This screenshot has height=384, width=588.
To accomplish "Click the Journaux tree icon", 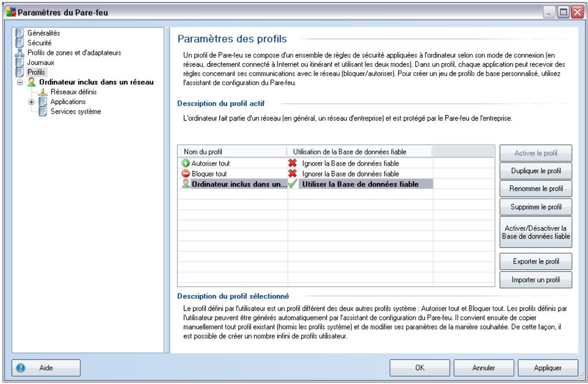I will coord(19,62).
